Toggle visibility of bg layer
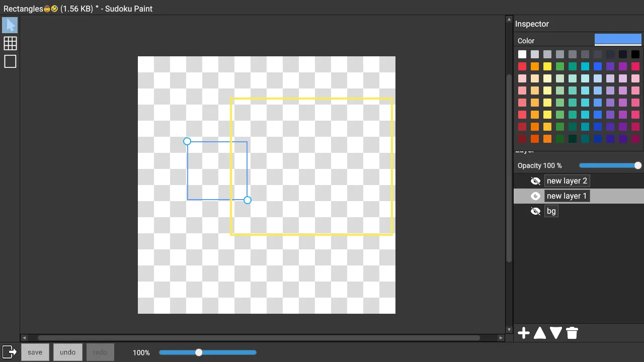 [x=535, y=211]
